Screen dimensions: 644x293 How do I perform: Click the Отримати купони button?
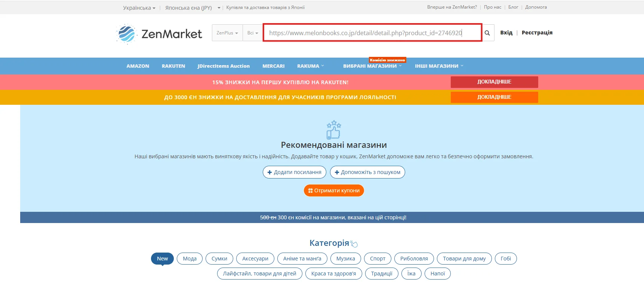coord(334,190)
